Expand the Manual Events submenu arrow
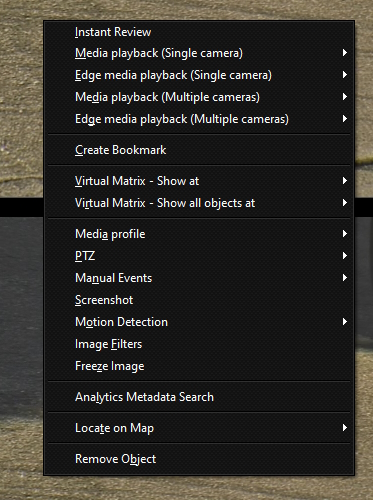Image resolution: width=373 pixels, height=500 pixels. coord(345,277)
